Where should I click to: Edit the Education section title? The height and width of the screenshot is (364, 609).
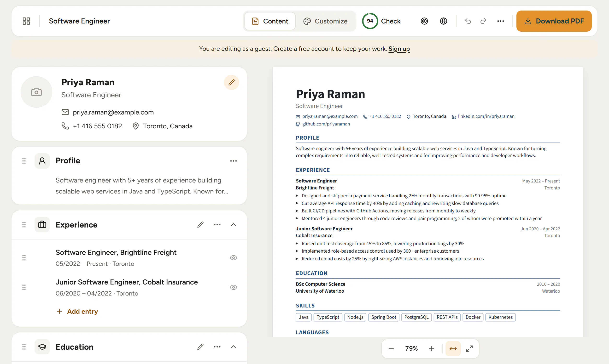(x=200, y=347)
